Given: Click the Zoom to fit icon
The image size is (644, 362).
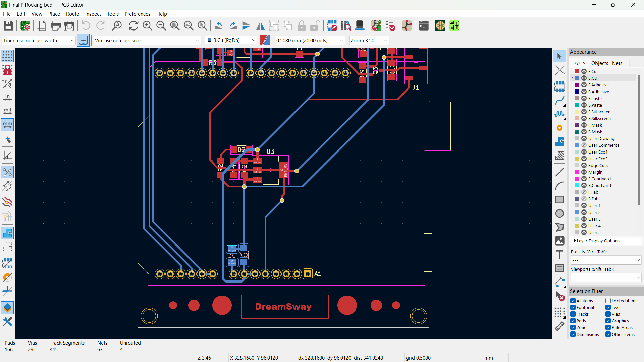Looking at the screenshot, I should pyautogui.click(x=175, y=26).
